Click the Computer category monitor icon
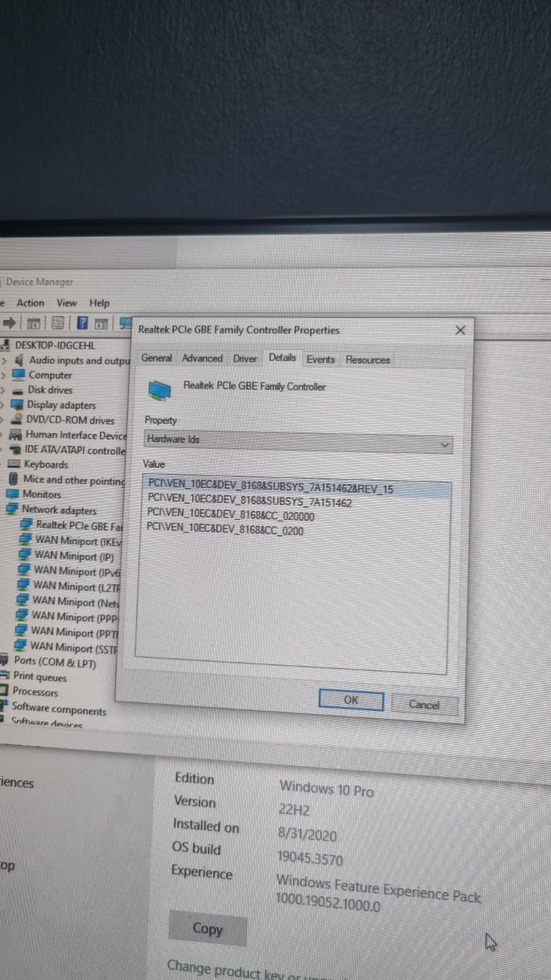 [x=18, y=375]
